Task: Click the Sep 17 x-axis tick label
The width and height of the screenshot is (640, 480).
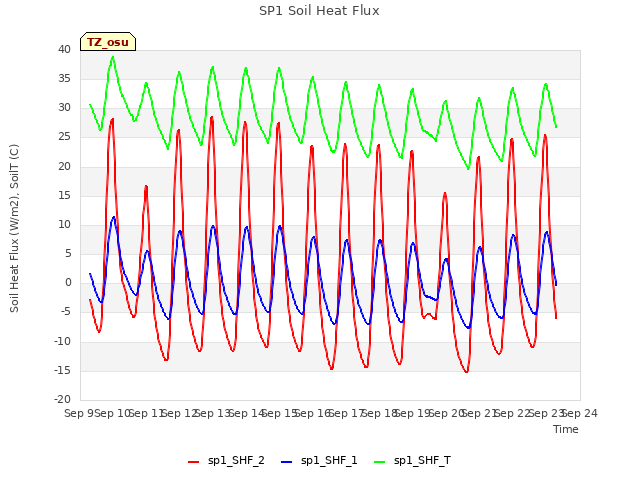Action: coord(346,413)
